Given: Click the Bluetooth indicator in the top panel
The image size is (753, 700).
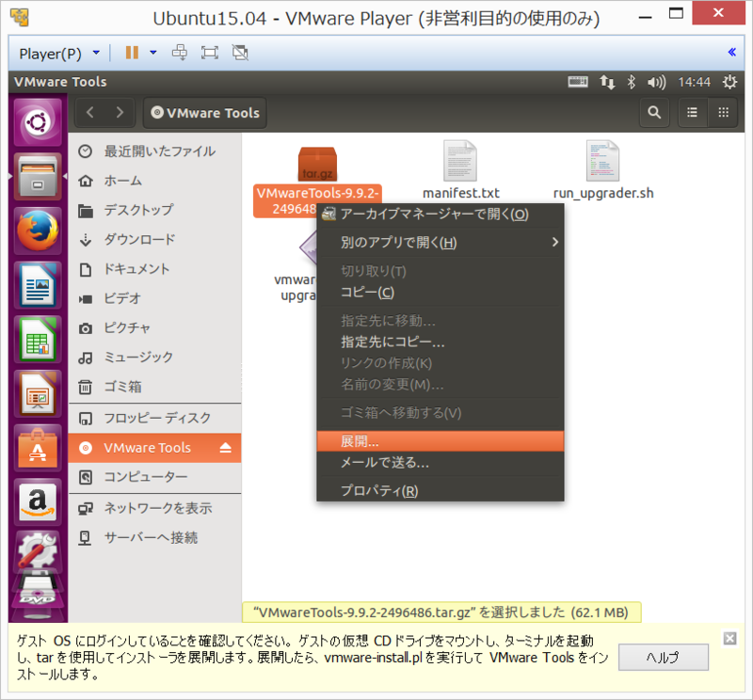Looking at the screenshot, I should coord(633,82).
